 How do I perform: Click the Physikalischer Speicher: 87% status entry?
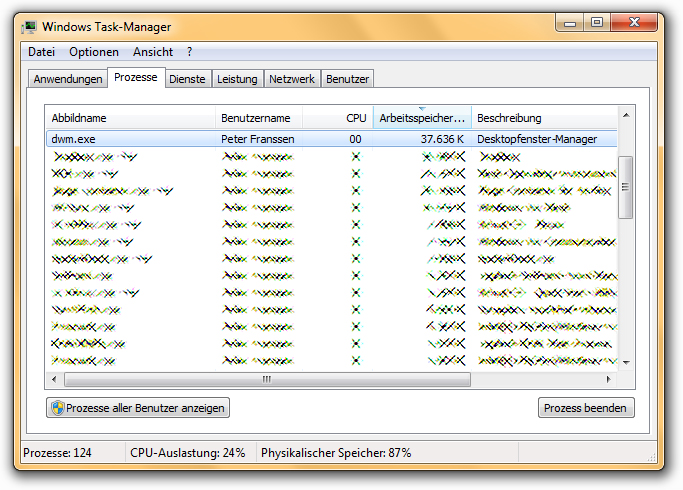(x=336, y=453)
